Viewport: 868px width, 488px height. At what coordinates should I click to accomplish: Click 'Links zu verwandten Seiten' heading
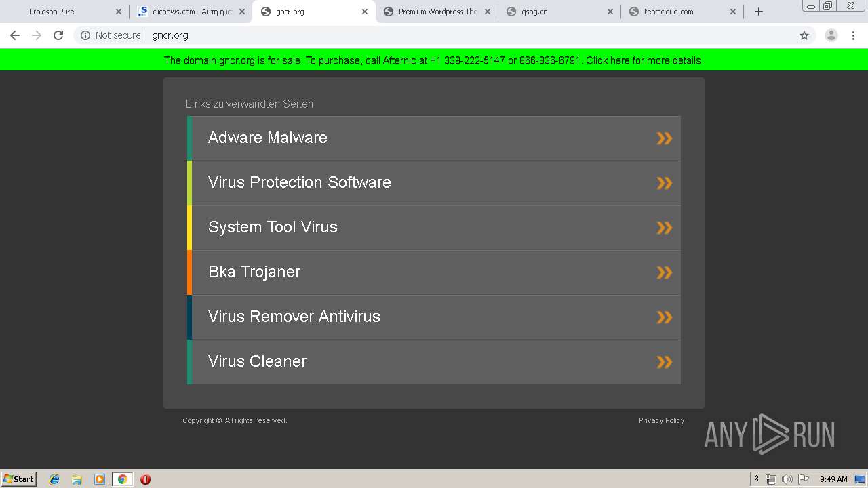pyautogui.click(x=250, y=104)
